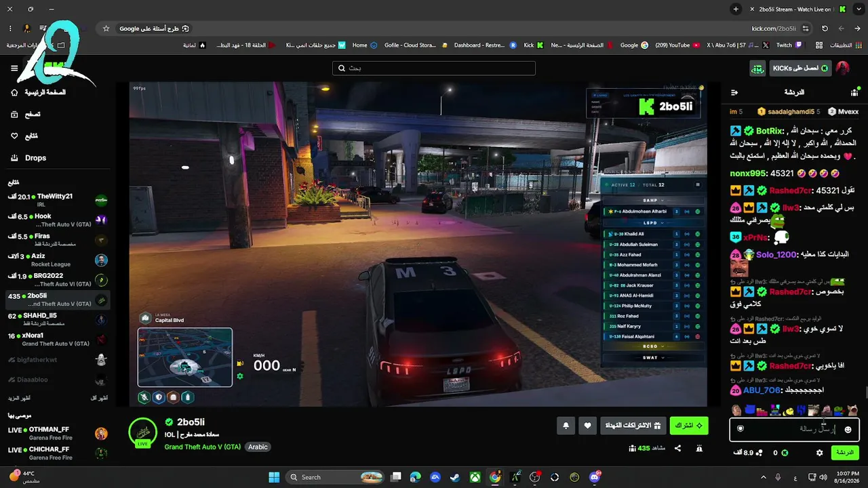The width and height of the screenshot is (868, 488).
Task: Open the Kick bookmark in bookmarks bar
Action: click(x=534, y=45)
